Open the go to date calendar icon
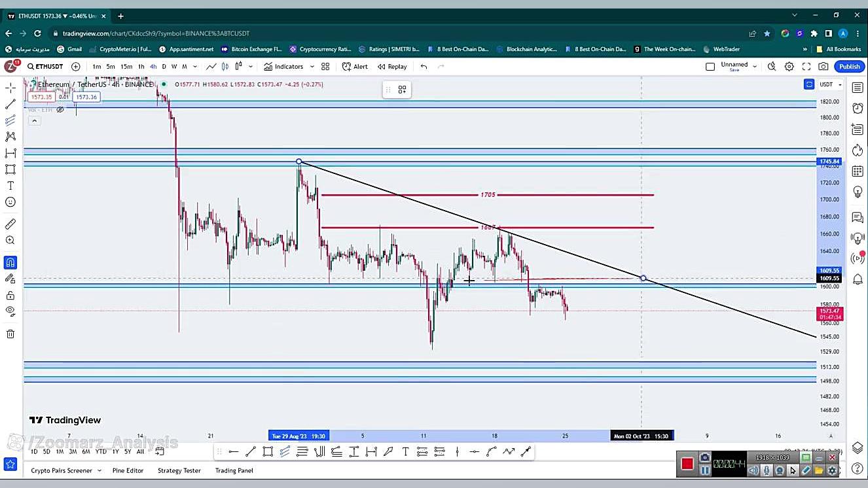Viewport: 868px width, 488px height. point(159,451)
